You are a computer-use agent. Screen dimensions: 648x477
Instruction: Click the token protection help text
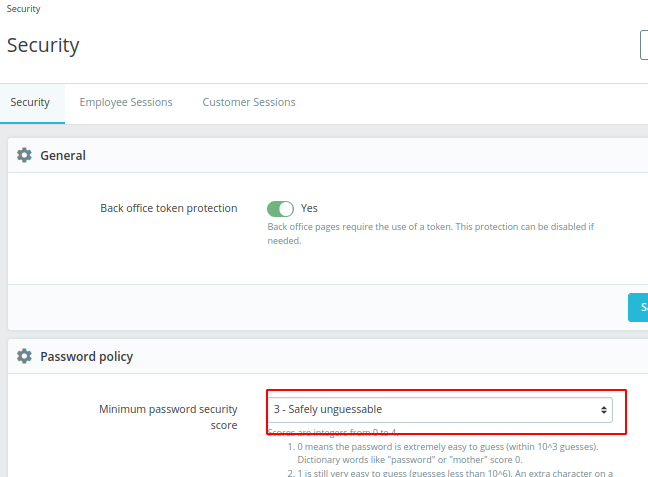[431, 234]
